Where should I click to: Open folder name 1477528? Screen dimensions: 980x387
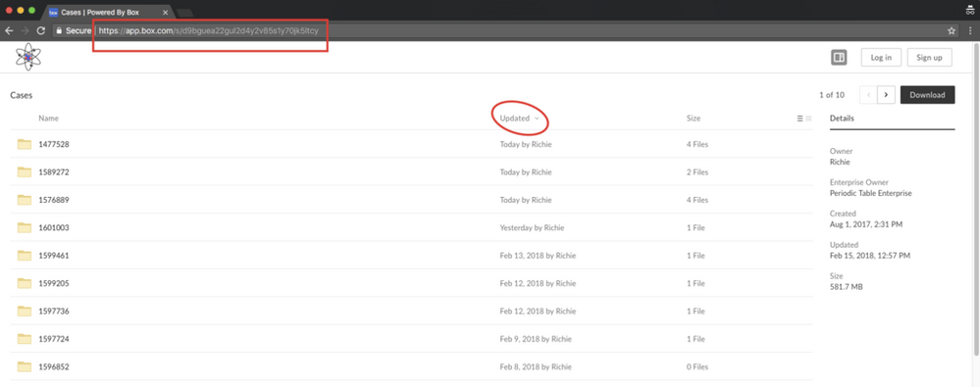pos(54,145)
